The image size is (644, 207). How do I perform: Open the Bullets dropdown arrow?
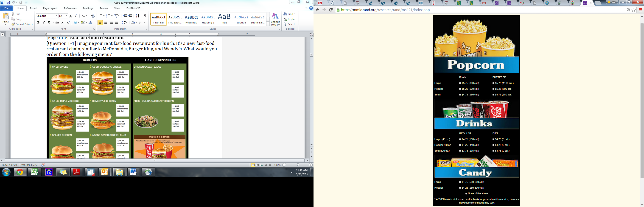coord(104,16)
